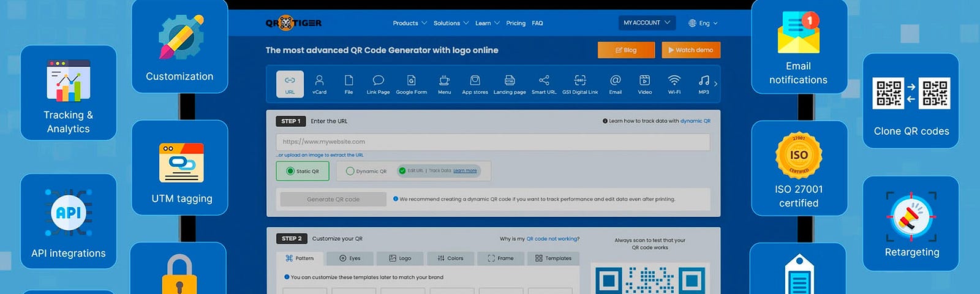Viewport: 980px width, 294px height.
Task: Click the ISO 27001 certified tile
Action: point(799,168)
